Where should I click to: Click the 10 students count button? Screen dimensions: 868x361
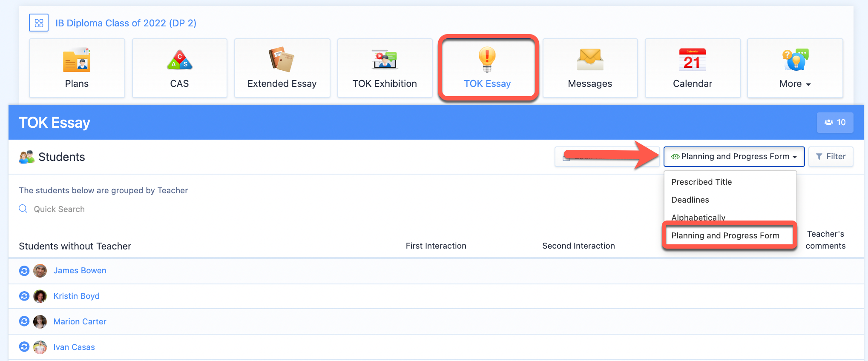835,123
